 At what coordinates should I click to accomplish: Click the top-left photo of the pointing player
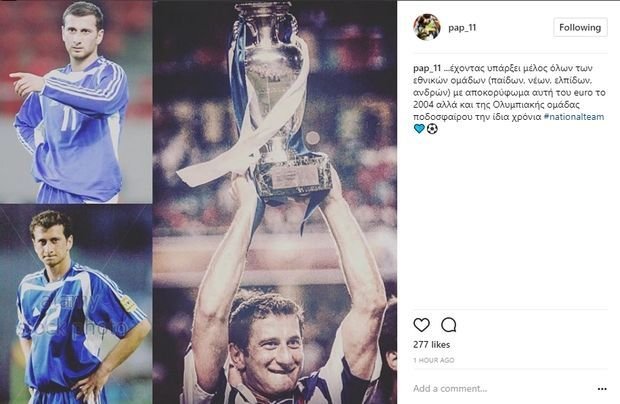coord(76,100)
